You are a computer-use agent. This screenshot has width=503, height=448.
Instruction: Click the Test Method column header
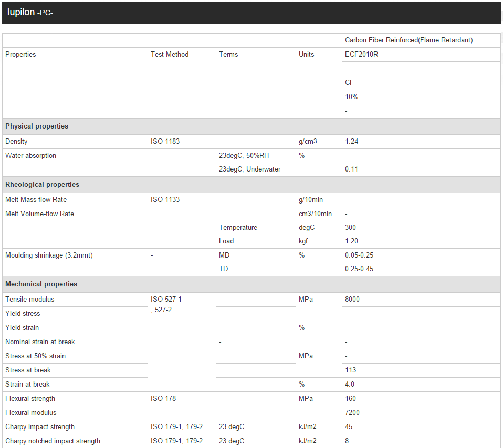[170, 54]
